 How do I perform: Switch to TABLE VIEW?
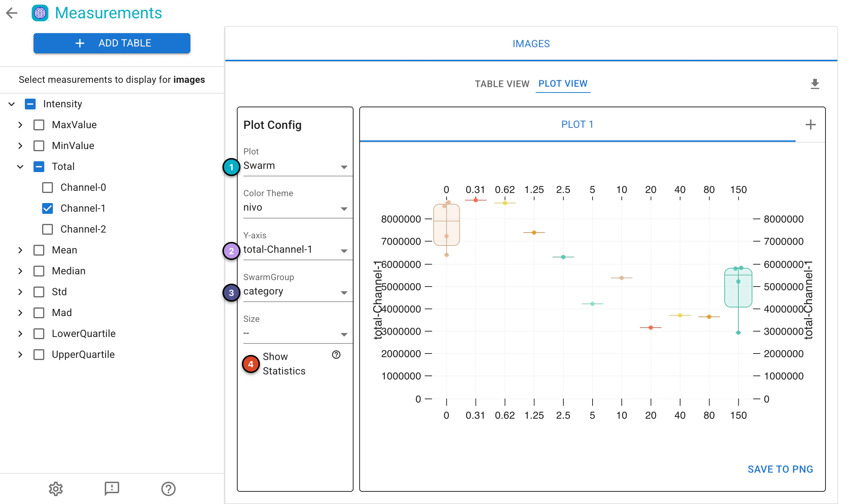[502, 84]
